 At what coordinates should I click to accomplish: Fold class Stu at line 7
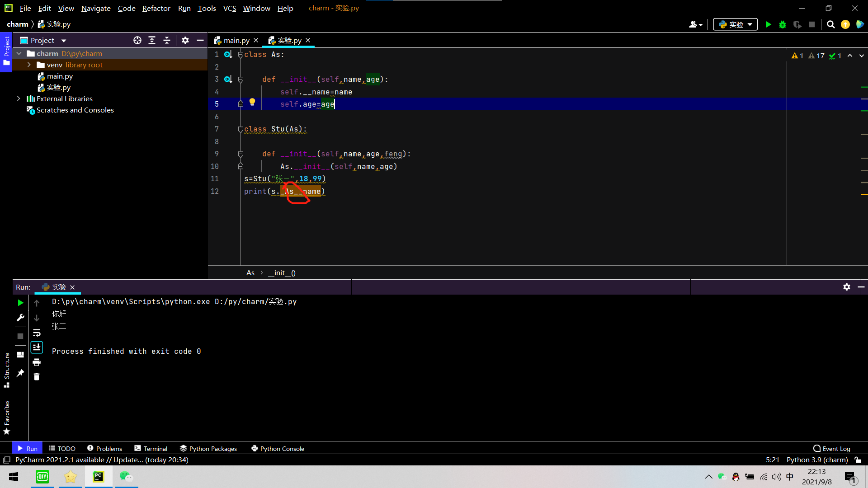241,129
